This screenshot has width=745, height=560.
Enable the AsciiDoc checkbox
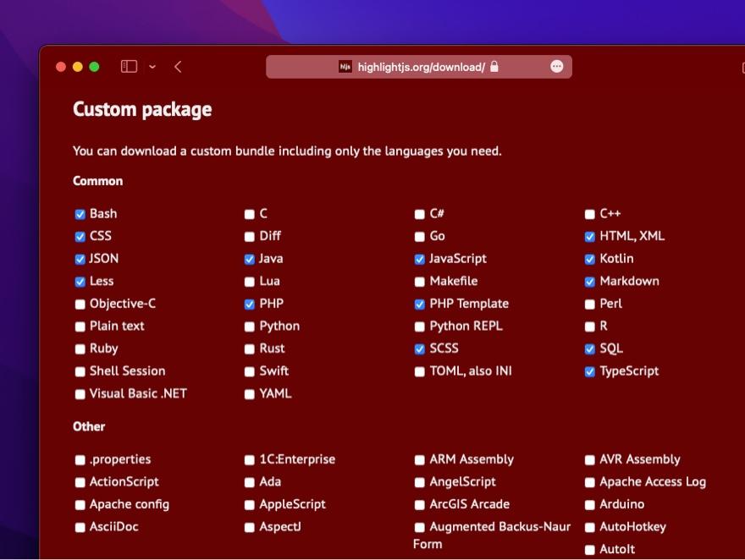pyautogui.click(x=80, y=527)
